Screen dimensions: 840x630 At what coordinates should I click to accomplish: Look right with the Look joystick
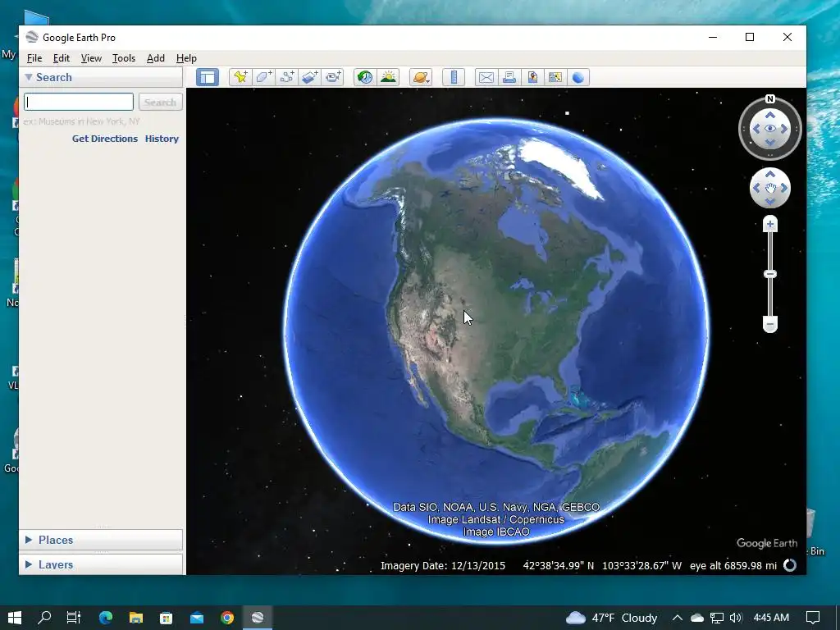tap(783, 129)
